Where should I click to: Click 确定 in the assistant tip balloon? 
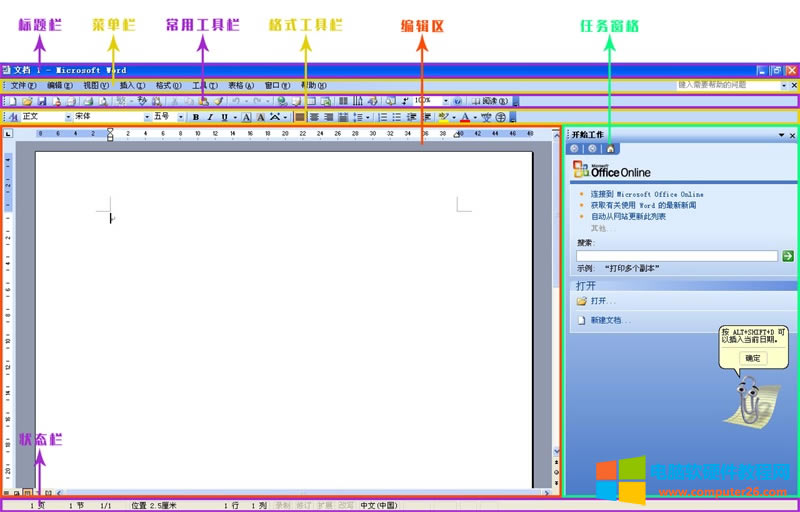coord(753,359)
